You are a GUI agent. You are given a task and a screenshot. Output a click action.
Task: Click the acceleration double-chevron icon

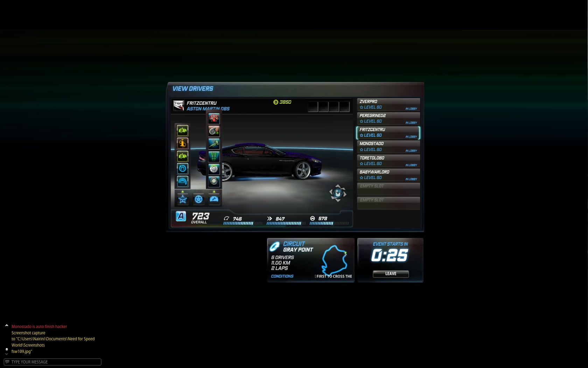(x=269, y=218)
